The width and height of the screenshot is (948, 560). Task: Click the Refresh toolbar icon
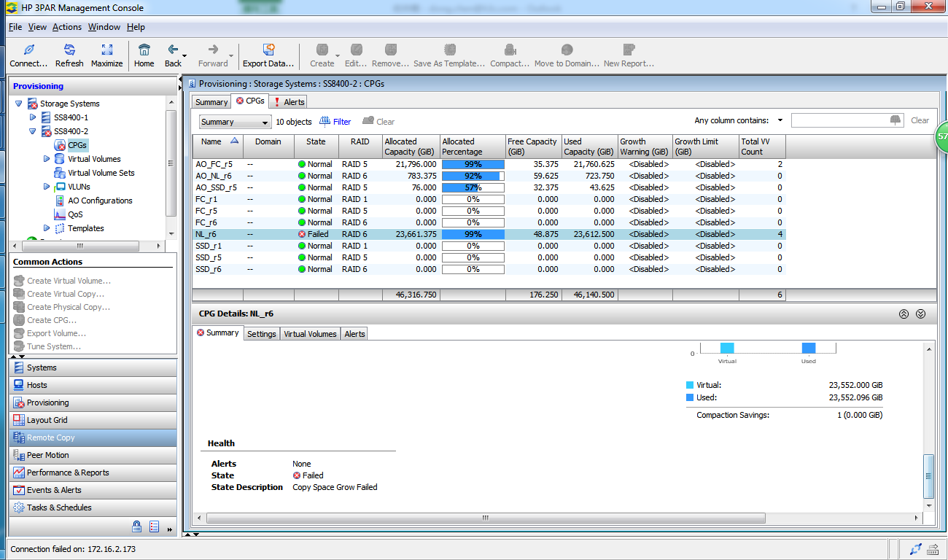[70, 50]
